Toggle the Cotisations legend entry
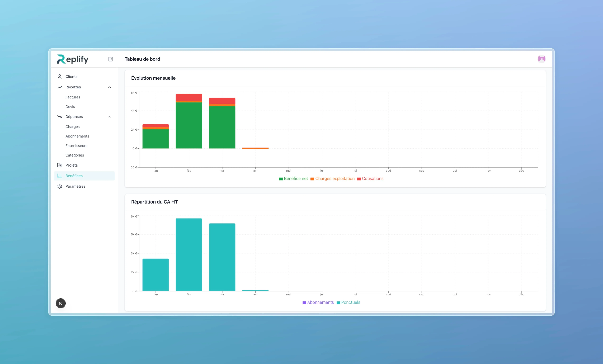 click(x=371, y=179)
